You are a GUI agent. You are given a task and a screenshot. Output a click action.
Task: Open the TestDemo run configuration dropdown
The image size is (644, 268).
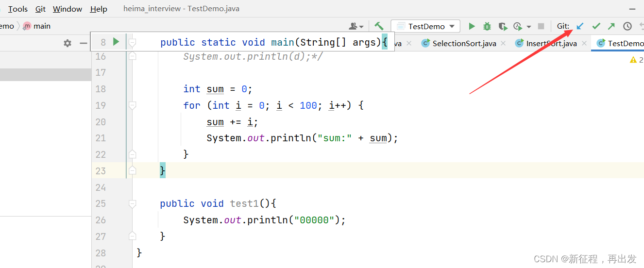tap(425, 26)
